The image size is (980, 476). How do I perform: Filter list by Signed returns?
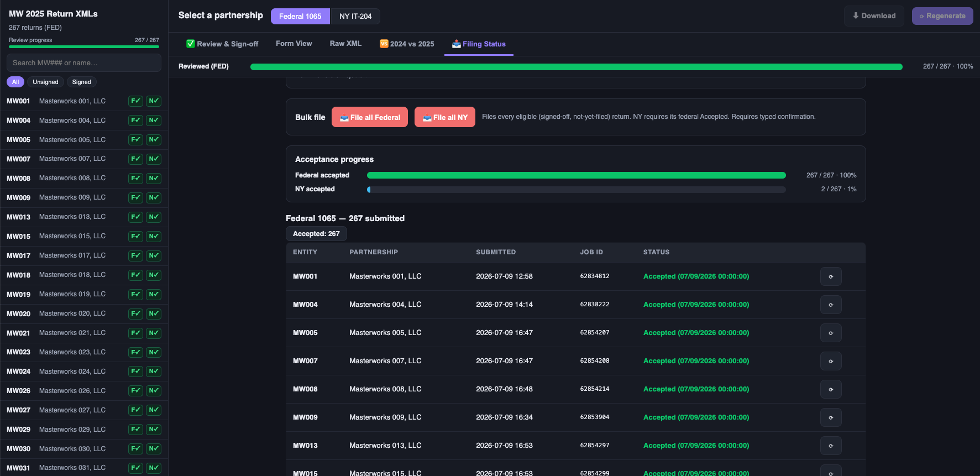tap(81, 82)
